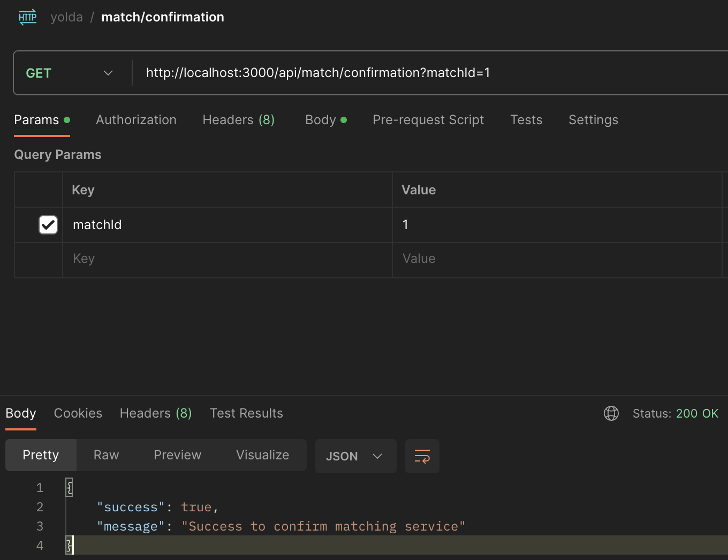
Task: Open the Test Results tab
Action: click(246, 413)
